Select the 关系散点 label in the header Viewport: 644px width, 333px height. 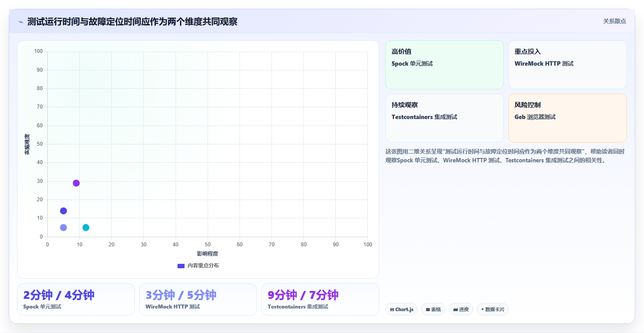(615, 21)
